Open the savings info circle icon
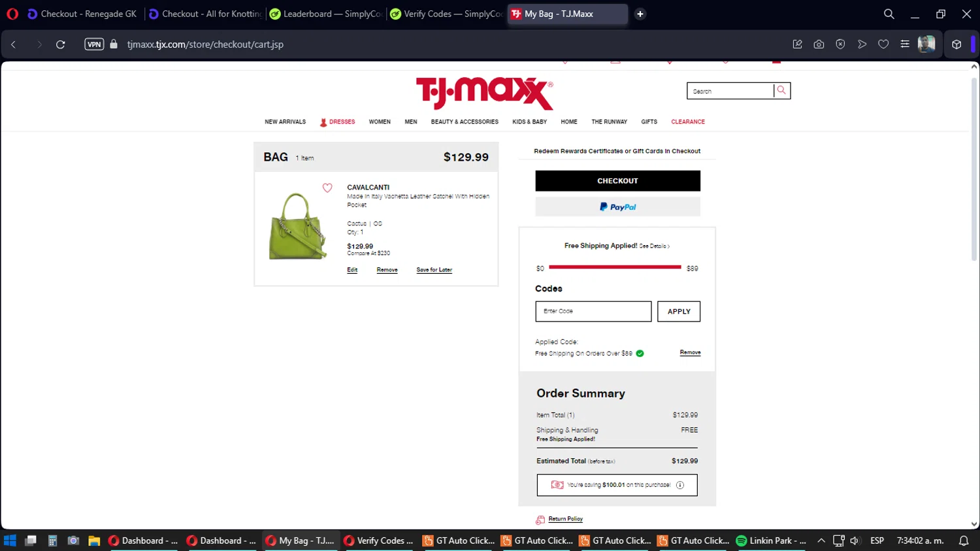The image size is (980, 551). pos(680,485)
